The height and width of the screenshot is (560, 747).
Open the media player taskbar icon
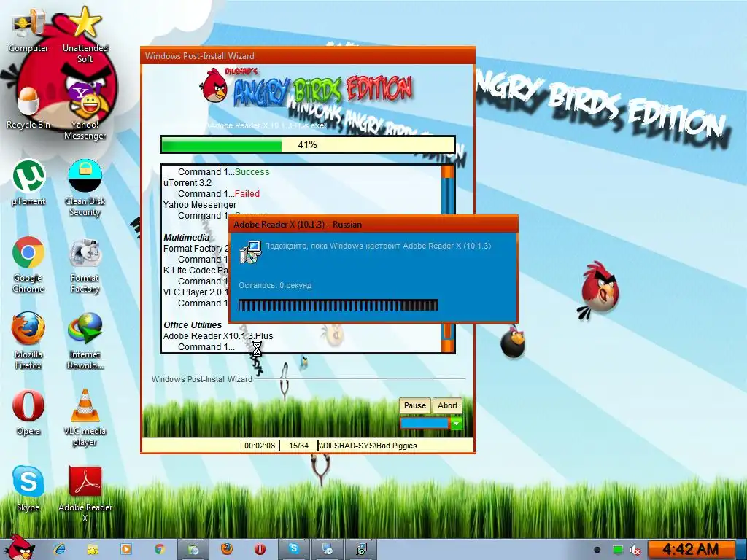point(126,549)
